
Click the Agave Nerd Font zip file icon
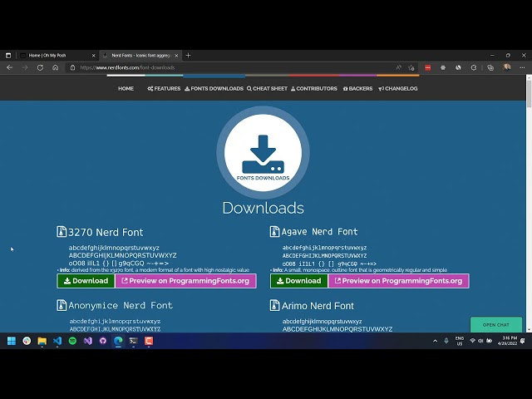point(274,232)
